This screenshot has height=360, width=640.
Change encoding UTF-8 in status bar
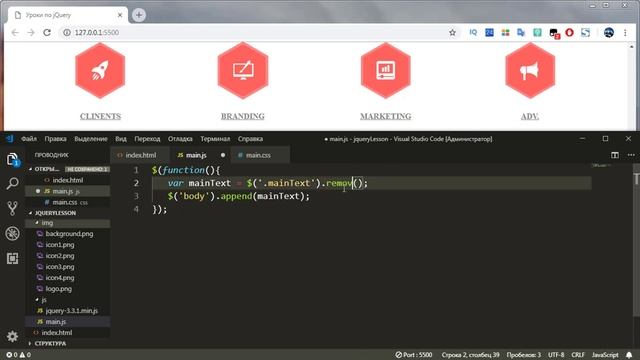pos(556,355)
